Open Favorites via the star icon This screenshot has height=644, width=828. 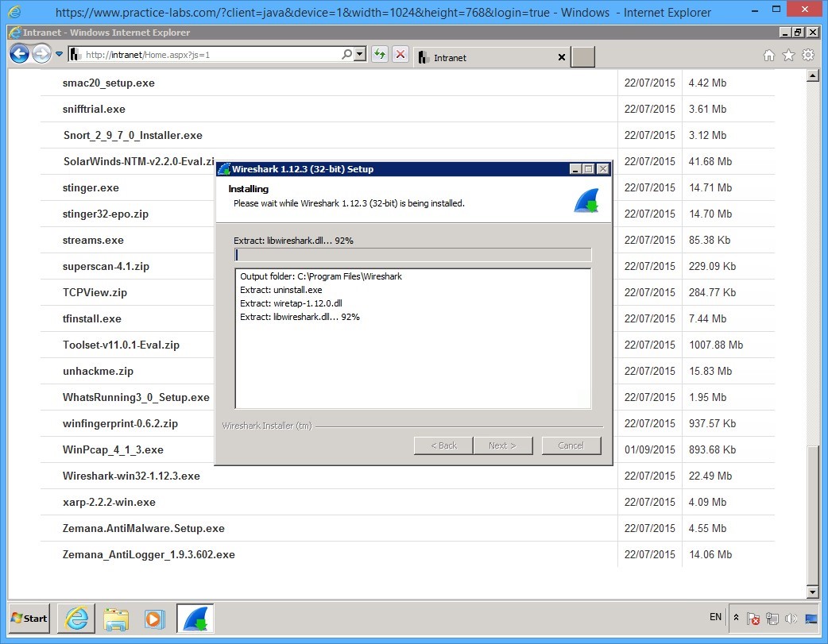pos(788,56)
